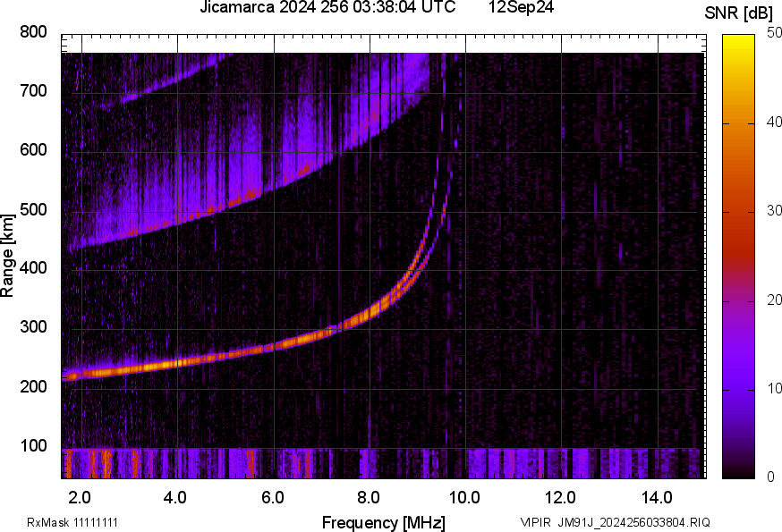The height and width of the screenshot is (532, 782).
Task: Click the frequency tick label '6.0'
Action: [272, 497]
